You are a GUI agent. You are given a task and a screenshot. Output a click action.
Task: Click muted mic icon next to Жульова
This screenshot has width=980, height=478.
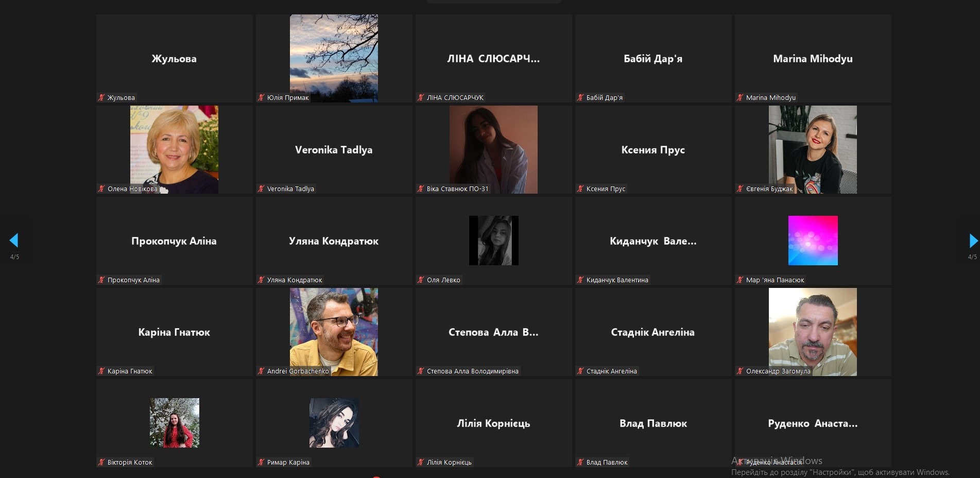[x=101, y=97]
